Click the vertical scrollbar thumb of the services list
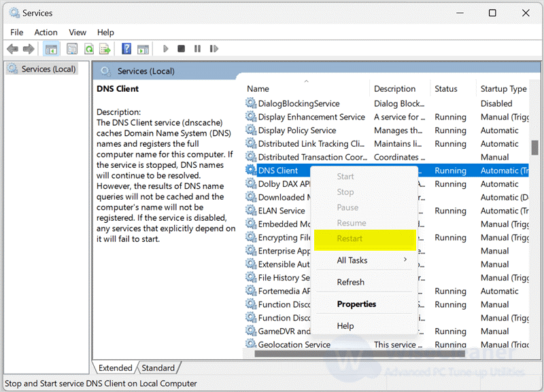544x392 pixels. coord(534,147)
